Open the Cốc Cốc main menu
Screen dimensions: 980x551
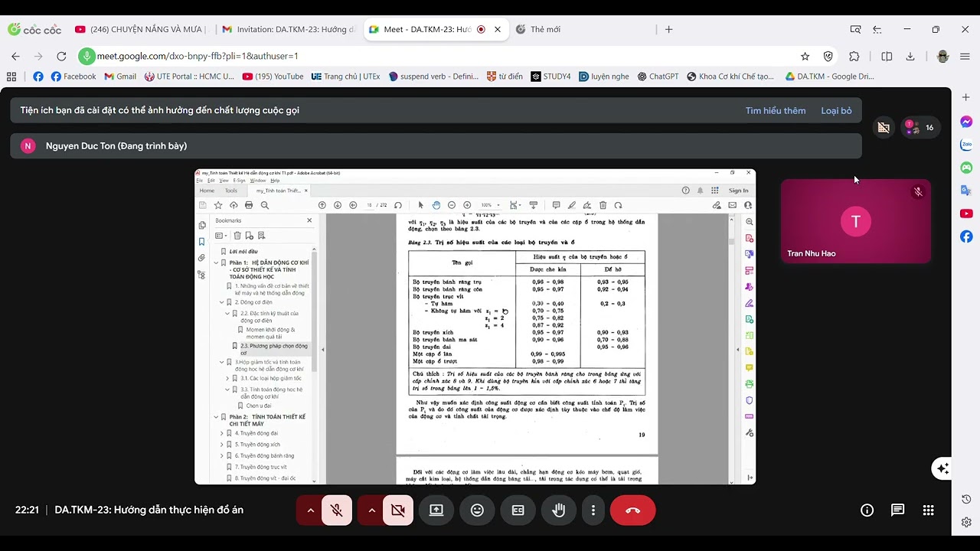click(965, 56)
